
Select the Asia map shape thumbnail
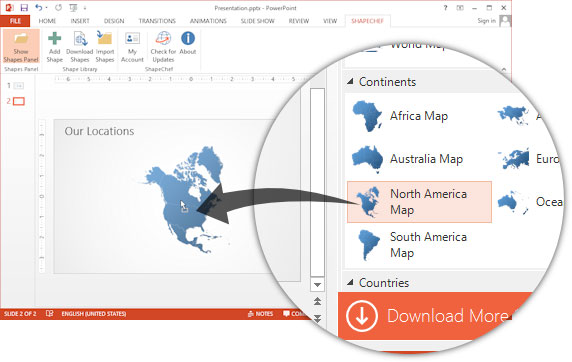tap(513, 115)
